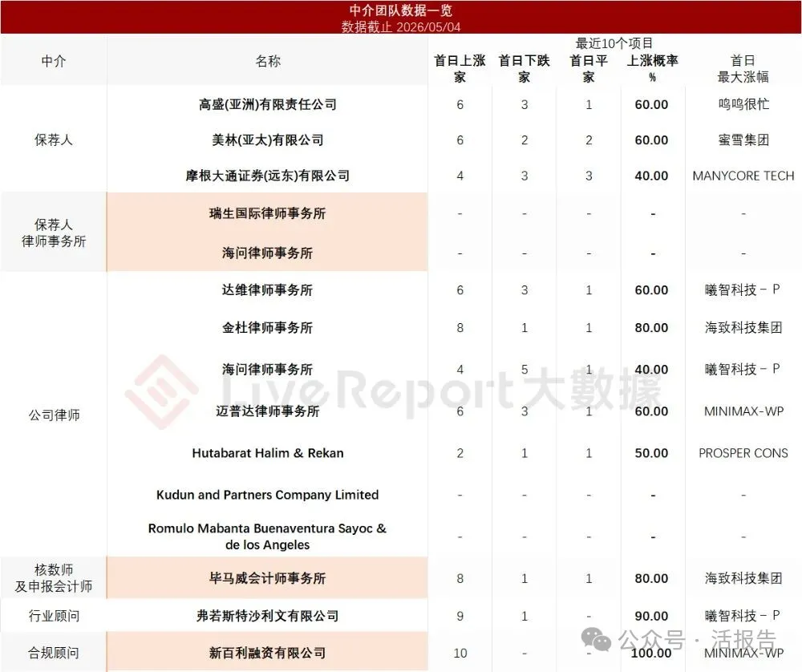Click 首日上涨 value 9 in 弗若斯特沙利文 row

click(460, 616)
